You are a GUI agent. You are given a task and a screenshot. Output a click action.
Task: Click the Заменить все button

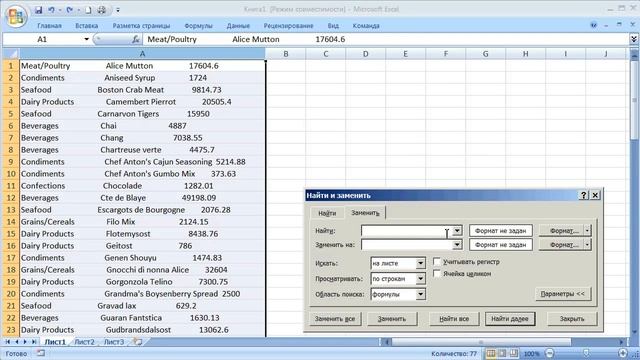335,319
